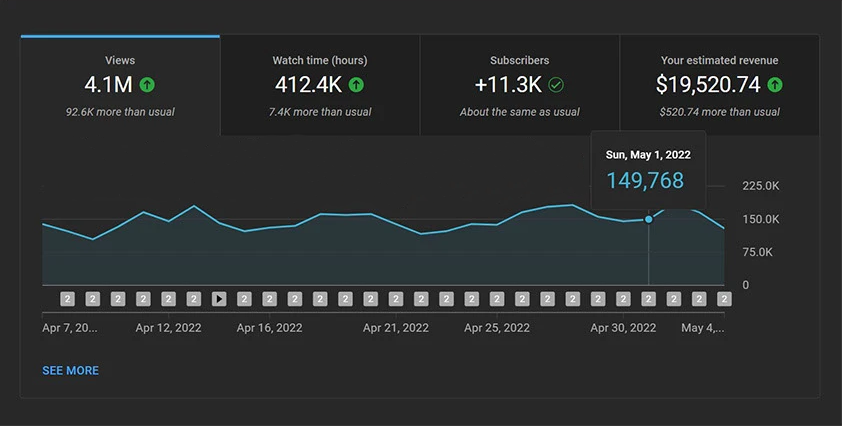
Task: Click the '2' video marker above Apr 25, 2022
Action: click(x=497, y=299)
